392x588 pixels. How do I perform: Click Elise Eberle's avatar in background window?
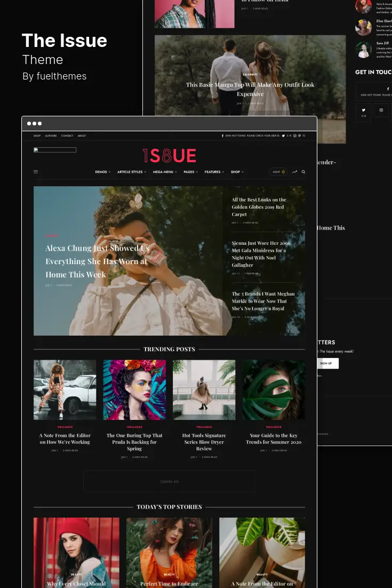click(x=364, y=27)
